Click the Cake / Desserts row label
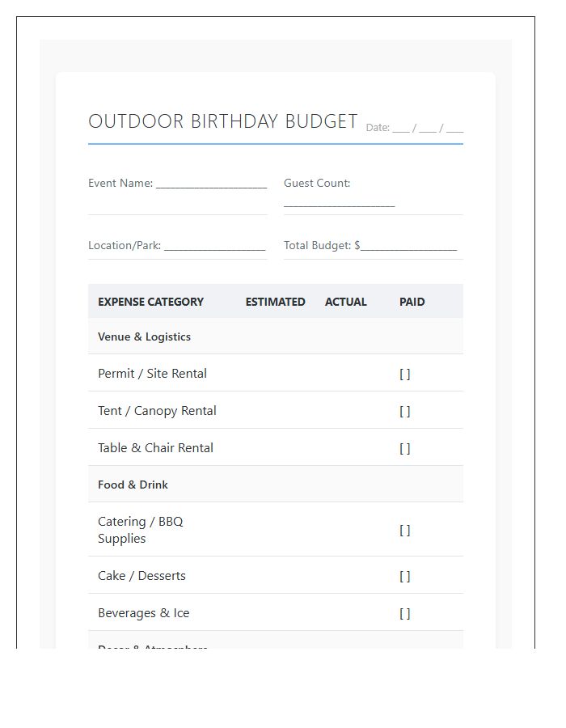The image size is (566, 728). coord(141,576)
